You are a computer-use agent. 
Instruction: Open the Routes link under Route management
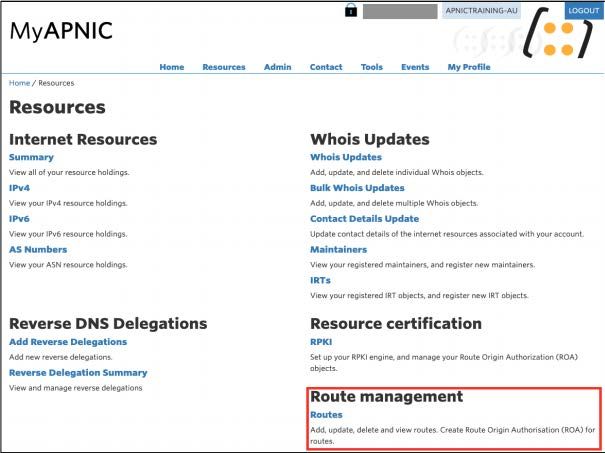point(326,415)
